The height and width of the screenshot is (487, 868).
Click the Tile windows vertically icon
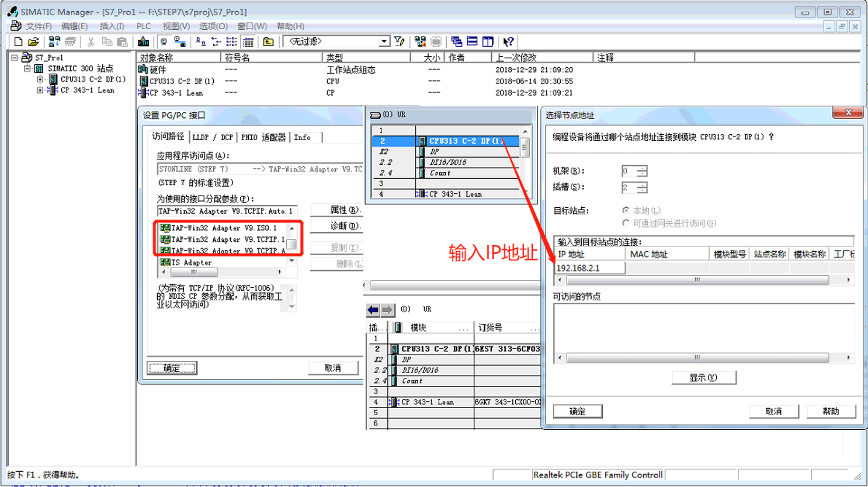488,41
